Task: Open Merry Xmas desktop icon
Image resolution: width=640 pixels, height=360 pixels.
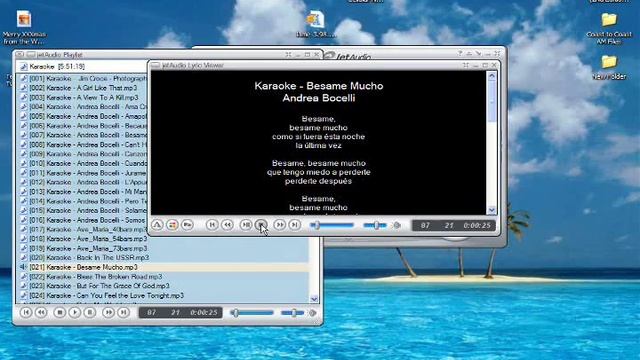Action: click(24, 28)
